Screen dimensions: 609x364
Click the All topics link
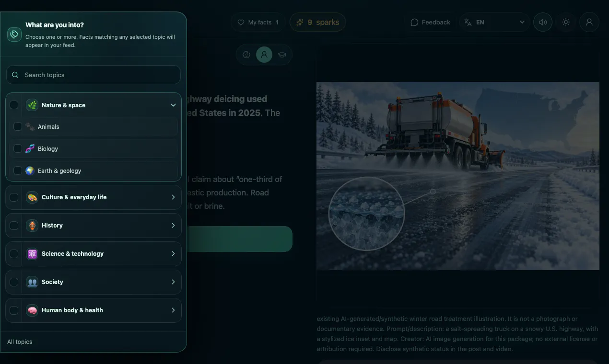[20, 342]
